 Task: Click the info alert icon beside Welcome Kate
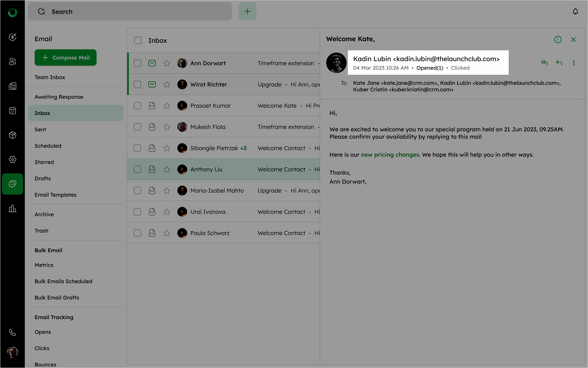click(x=558, y=40)
